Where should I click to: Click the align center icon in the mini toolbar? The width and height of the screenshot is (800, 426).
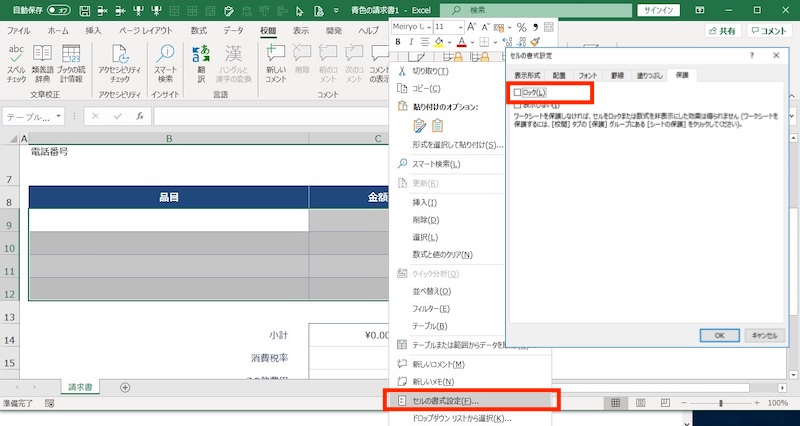[x=424, y=42]
